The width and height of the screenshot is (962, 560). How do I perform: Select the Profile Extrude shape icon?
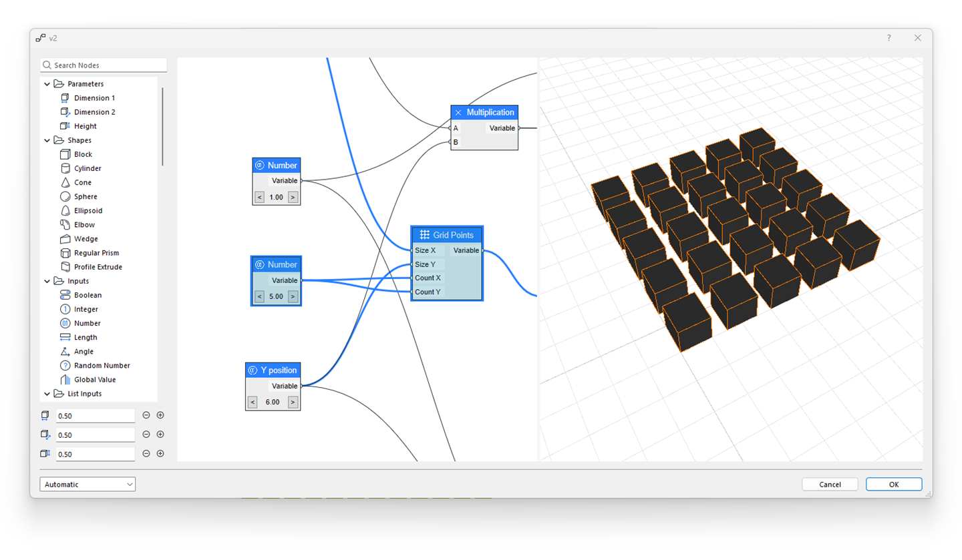point(65,267)
